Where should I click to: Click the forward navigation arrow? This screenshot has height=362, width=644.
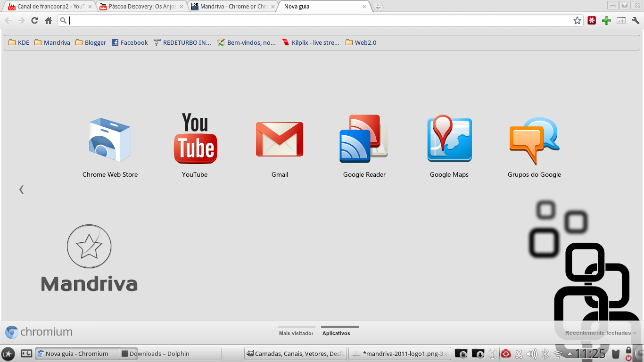pos(21,20)
